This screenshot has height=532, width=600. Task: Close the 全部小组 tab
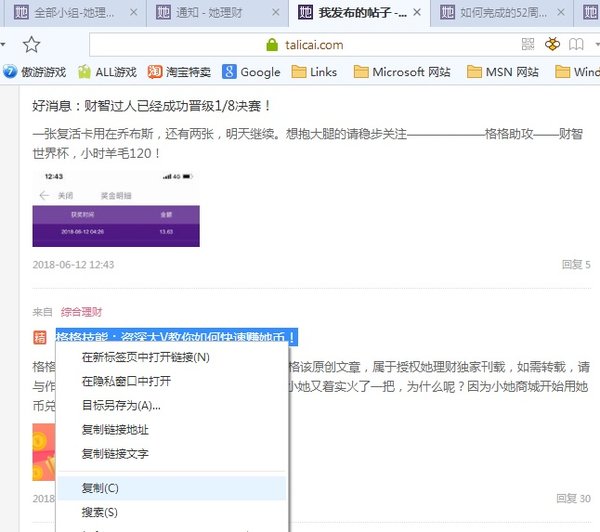(x=134, y=13)
